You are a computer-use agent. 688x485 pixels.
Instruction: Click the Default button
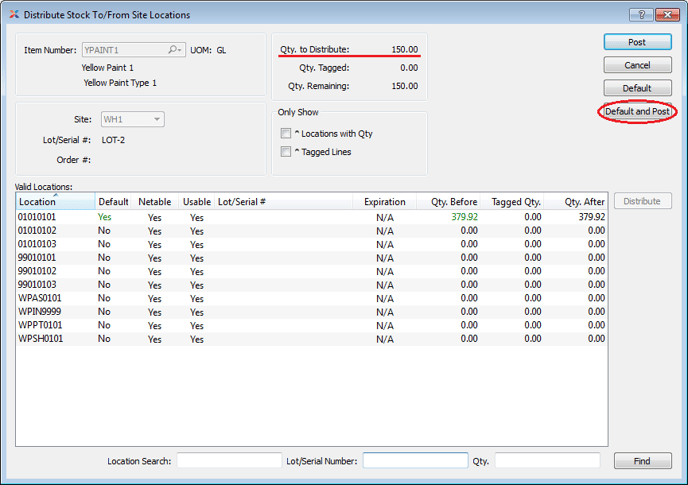click(637, 88)
